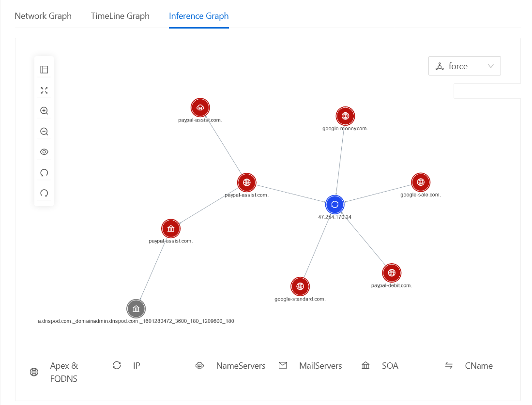Zoom in on the graph
The height and width of the screenshot is (405, 532).
pyautogui.click(x=44, y=111)
